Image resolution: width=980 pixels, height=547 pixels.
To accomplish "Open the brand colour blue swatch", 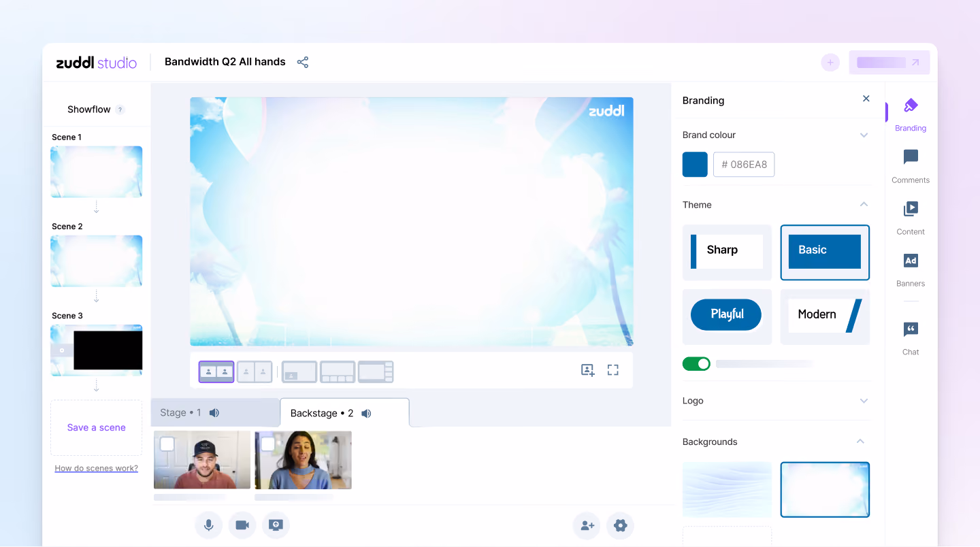I will click(695, 165).
